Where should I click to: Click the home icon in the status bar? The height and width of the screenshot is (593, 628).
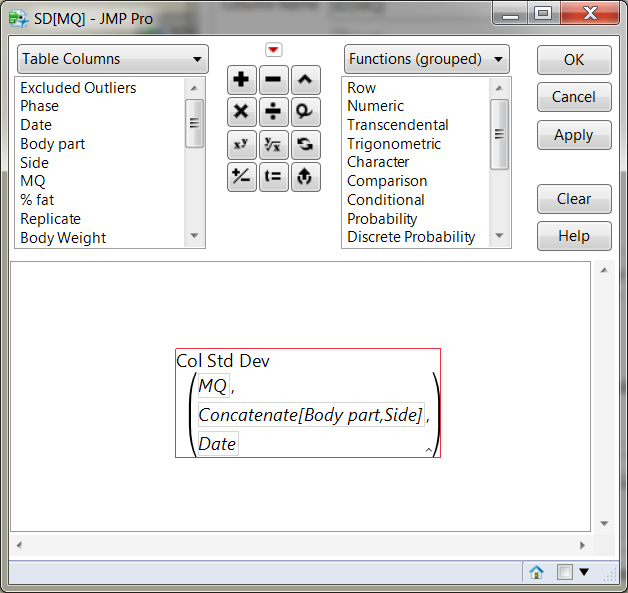click(536, 572)
